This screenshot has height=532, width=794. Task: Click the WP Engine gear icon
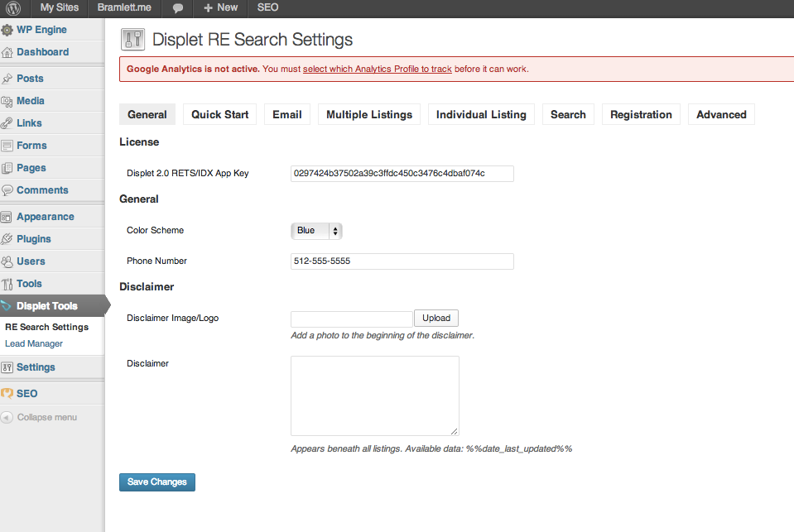7,30
